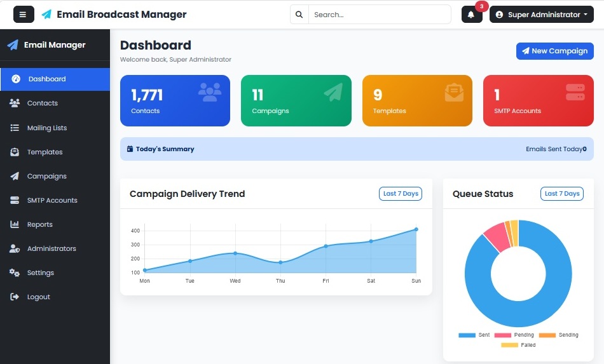The height and width of the screenshot is (364, 604).
Task: Click the Administrators user shield icon in sidebar
Action: click(15, 248)
